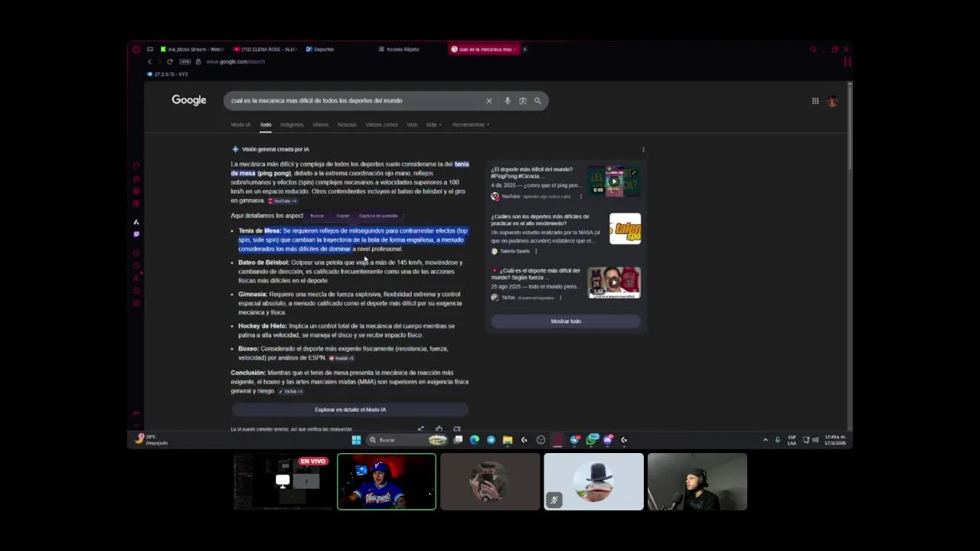Open Talento Sports thumbnail image
This screenshot has width=980, height=551.
[x=625, y=229]
